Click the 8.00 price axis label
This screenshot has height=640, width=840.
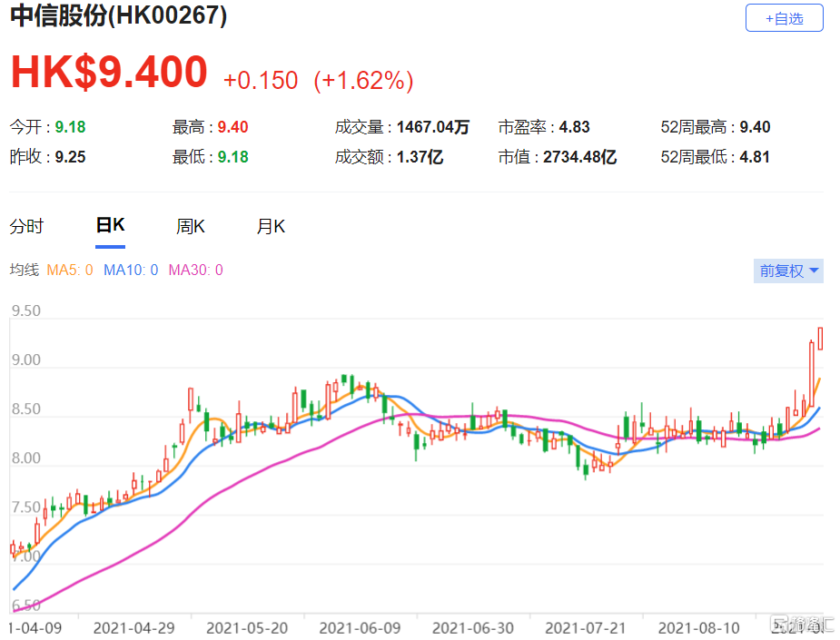(x=26, y=458)
